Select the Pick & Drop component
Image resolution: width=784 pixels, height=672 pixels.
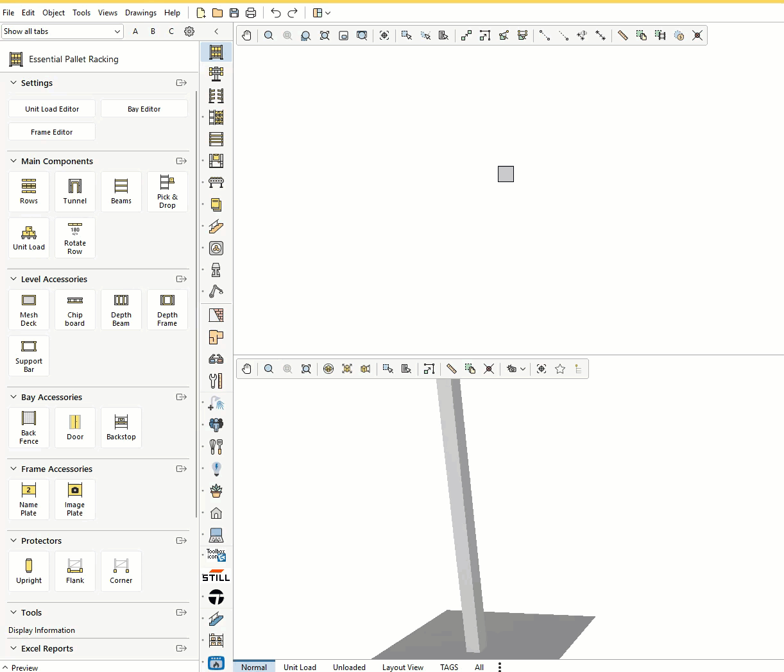coord(167,192)
